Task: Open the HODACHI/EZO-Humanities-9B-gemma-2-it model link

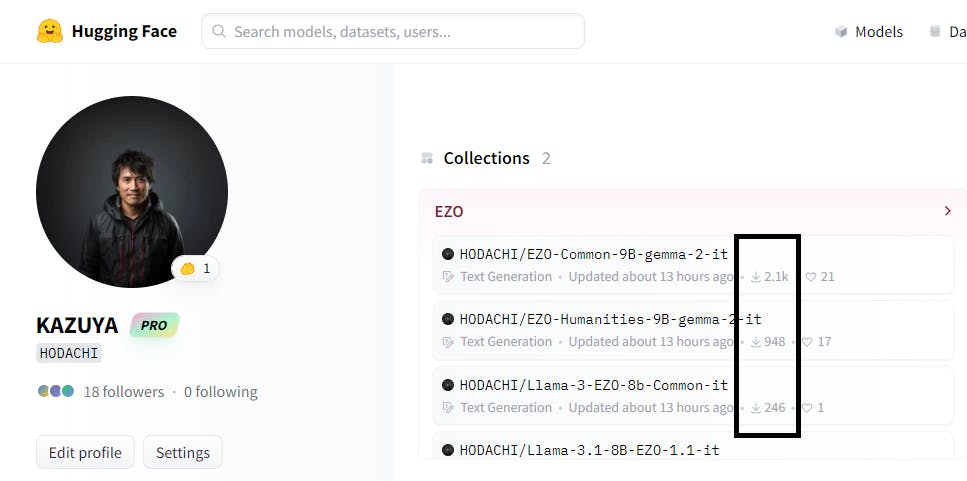Action: (610, 319)
